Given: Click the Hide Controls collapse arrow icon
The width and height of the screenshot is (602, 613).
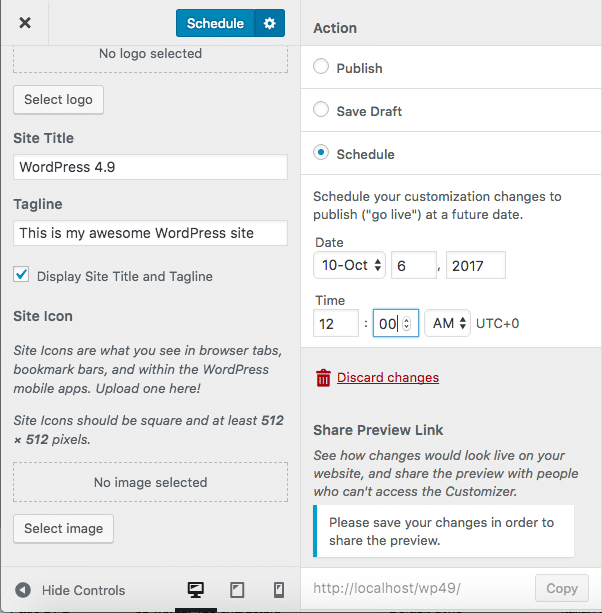Looking at the screenshot, I should [23, 590].
